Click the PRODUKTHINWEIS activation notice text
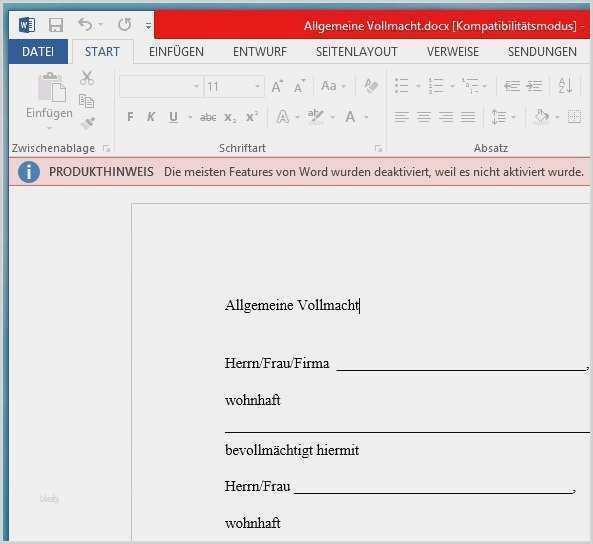This screenshot has width=593, height=544. pos(374,172)
